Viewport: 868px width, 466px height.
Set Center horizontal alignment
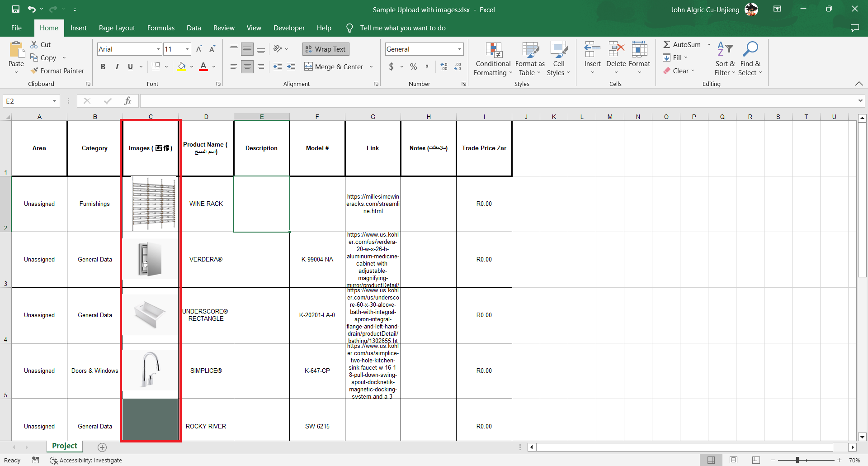click(247, 67)
